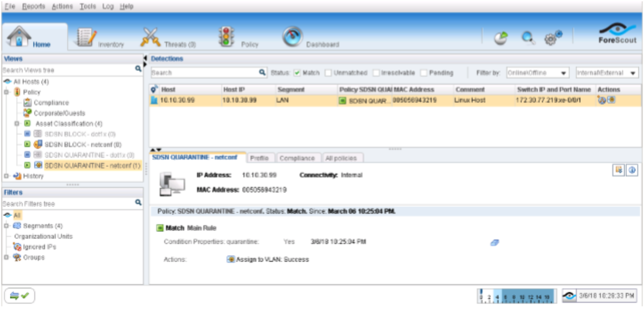Expand the Segments (4) filter node
This screenshot has width=644, height=311.
6,226
